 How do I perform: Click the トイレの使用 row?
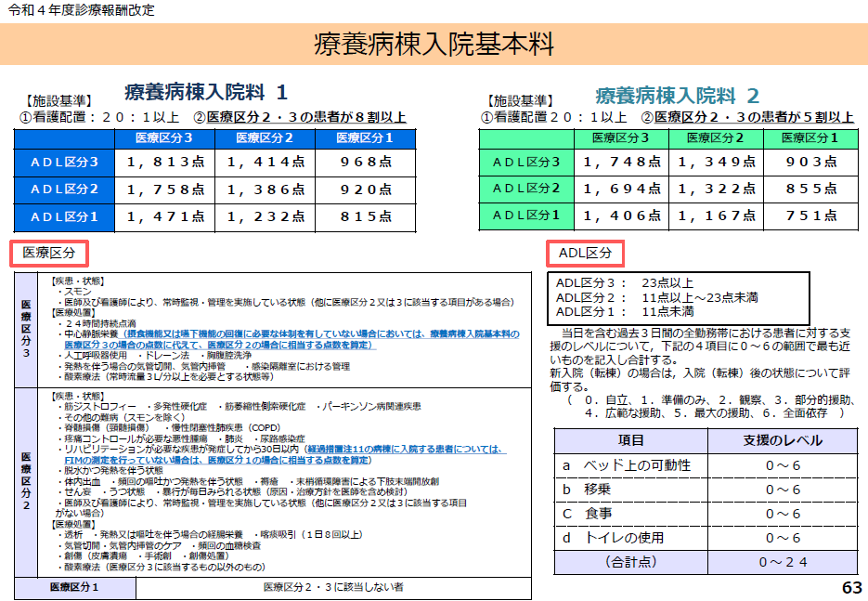(630, 538)
